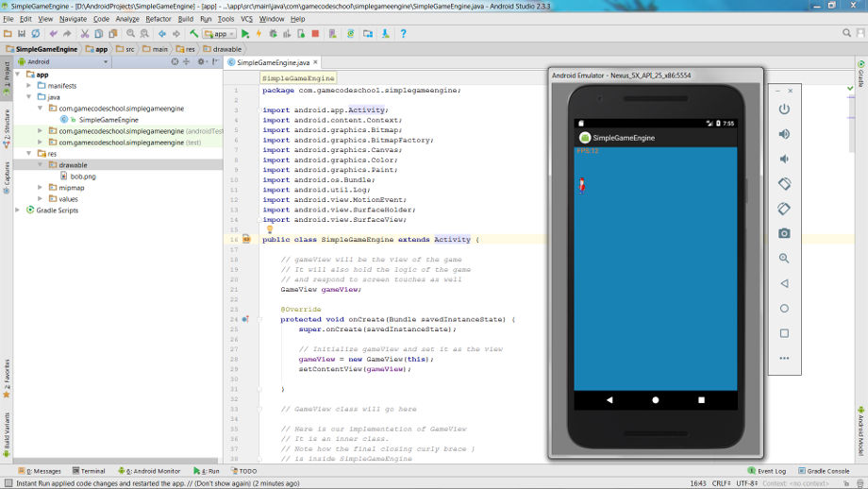868x489 pixels.
Task: Stop the running app with red square
Action: coord(315,34)
